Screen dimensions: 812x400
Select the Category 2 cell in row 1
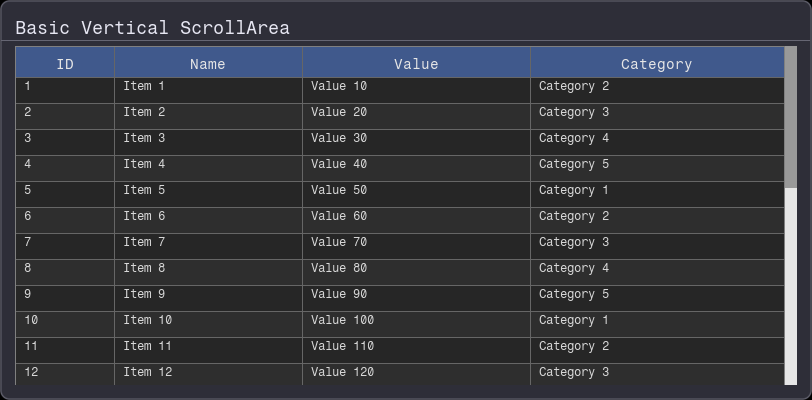point(656,87)
